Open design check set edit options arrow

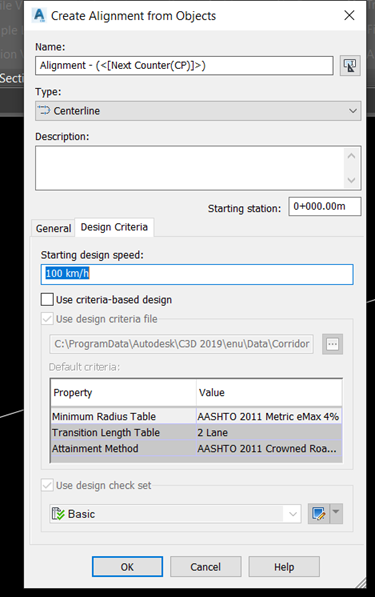click(336, 514)
